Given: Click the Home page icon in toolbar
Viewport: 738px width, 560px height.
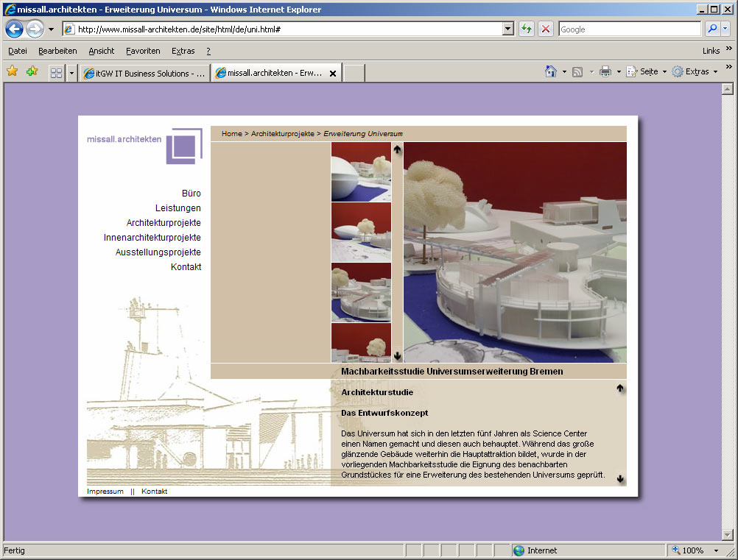Looking at the screenshot, I should tap(550, 71).
